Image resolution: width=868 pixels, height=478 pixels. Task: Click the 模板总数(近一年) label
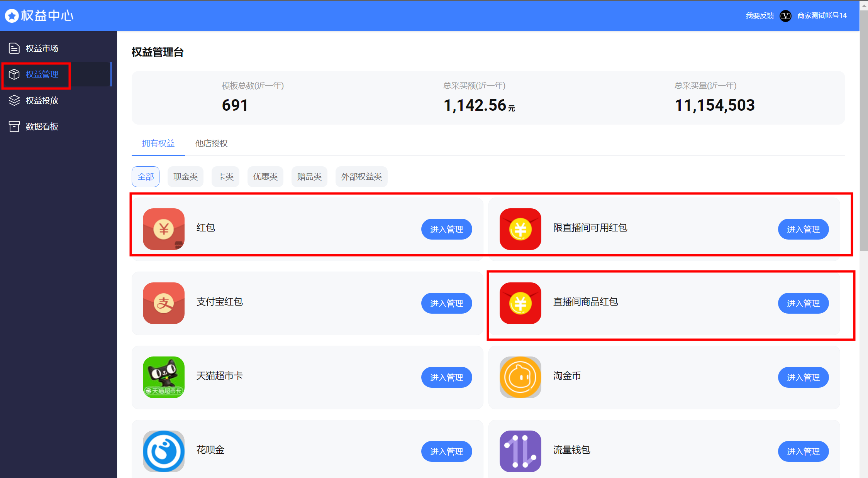253,86
